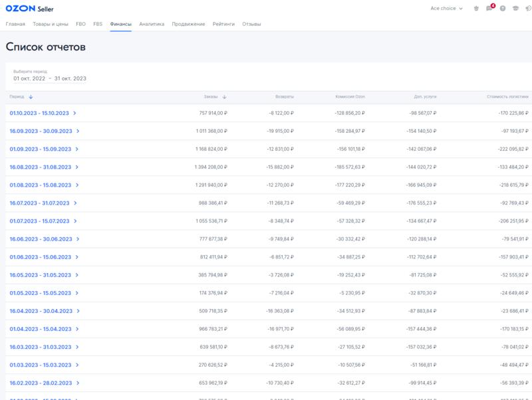This screenshot has width=532, height=400.
Task: Click the help question mark icon
Action: coord(503,9)
